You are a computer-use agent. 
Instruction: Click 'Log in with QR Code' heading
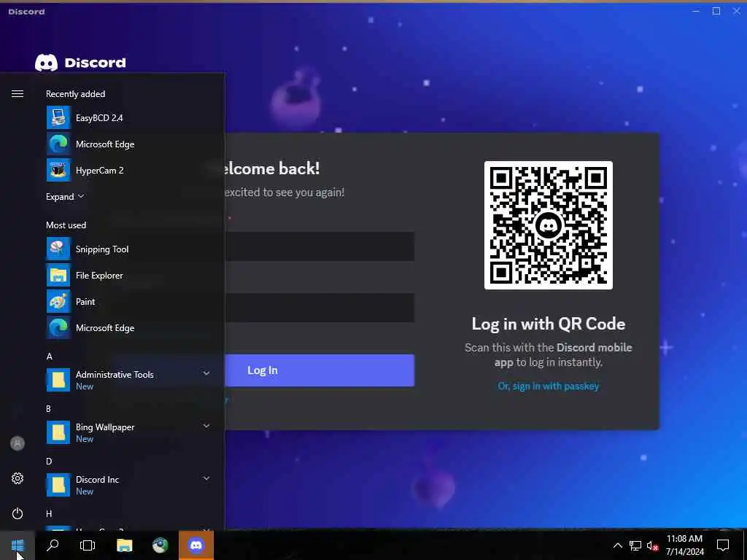point(549,324)
